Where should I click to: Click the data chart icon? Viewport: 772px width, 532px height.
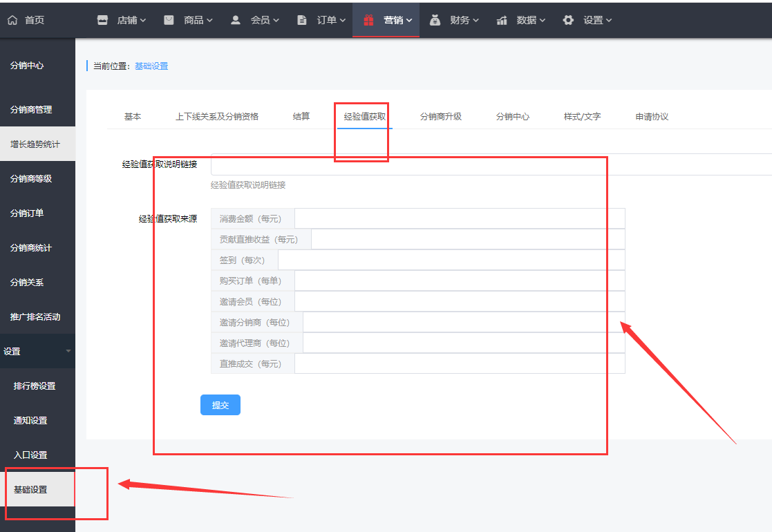[502, 20]
